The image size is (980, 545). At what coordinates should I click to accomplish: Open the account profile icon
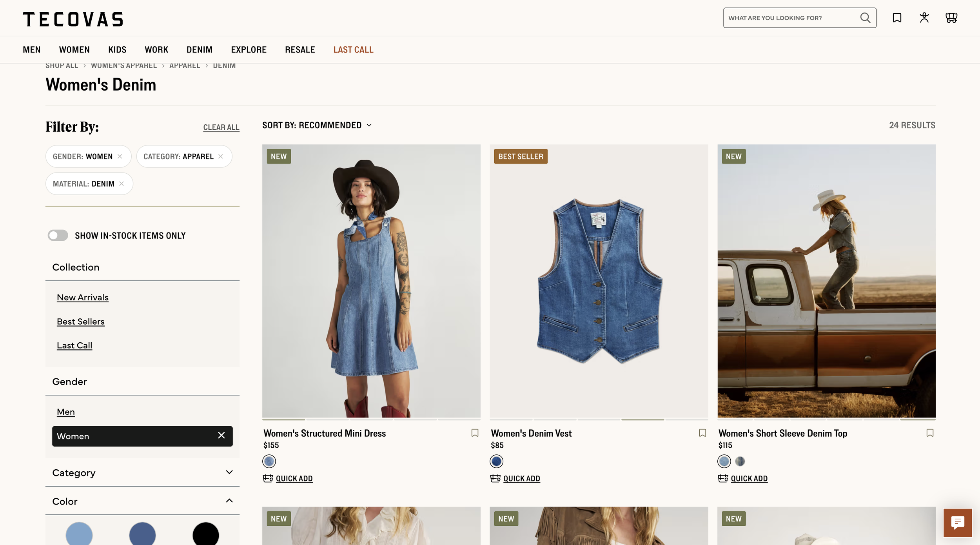point(924,18)
